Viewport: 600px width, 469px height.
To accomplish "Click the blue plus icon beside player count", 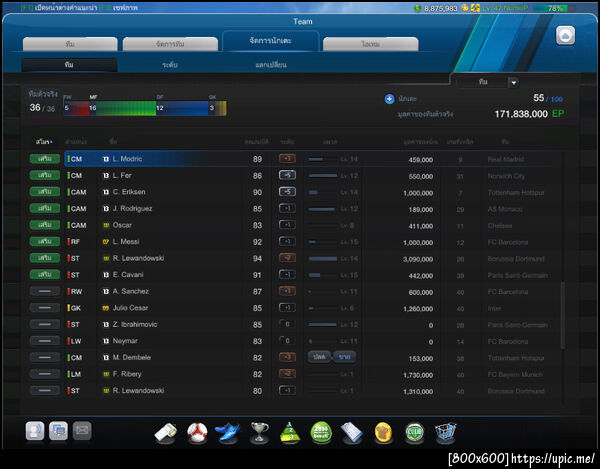I will [389, 99].
